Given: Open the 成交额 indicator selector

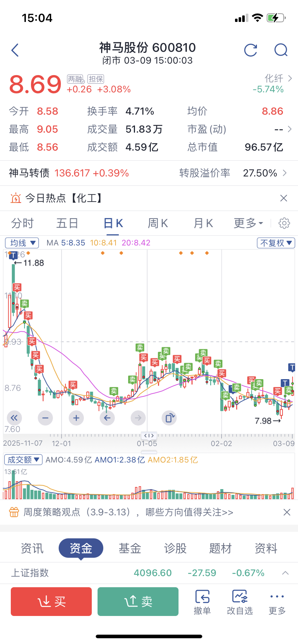Looking at the screenshot, I should click(23, 460).
